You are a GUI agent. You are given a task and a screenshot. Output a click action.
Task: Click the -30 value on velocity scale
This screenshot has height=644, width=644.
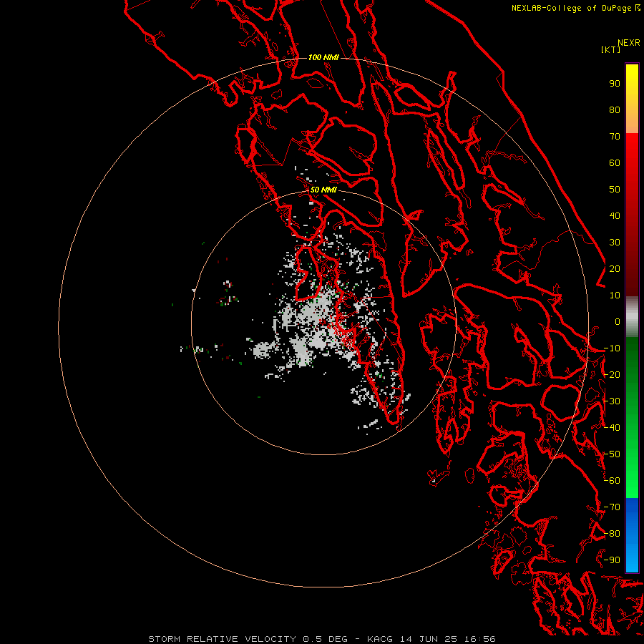pyautogui.click(x=612, y=401)
